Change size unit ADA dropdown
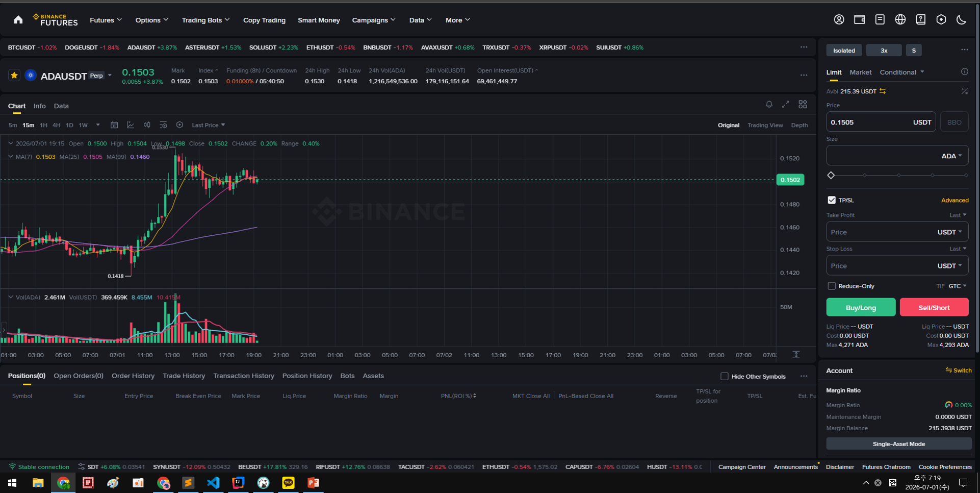Viewport: 980px width, 493px height. (951, 156)
